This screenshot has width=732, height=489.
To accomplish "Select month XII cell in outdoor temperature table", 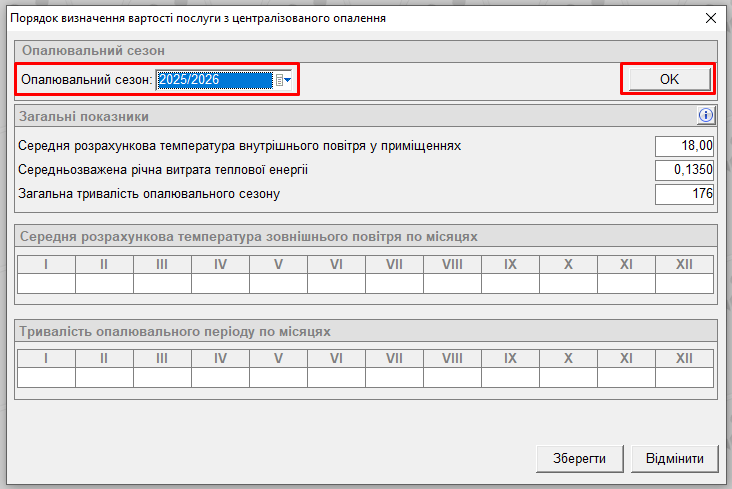I will coord(684,283).
